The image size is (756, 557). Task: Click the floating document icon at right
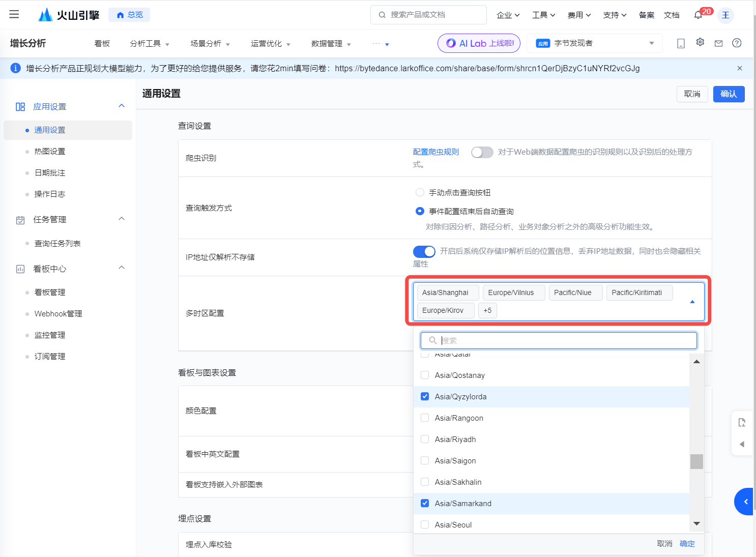(742, 423)
